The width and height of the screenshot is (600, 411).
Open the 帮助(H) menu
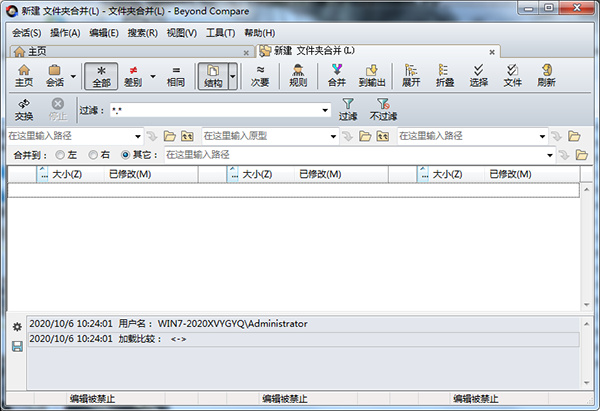click(259, 33)
